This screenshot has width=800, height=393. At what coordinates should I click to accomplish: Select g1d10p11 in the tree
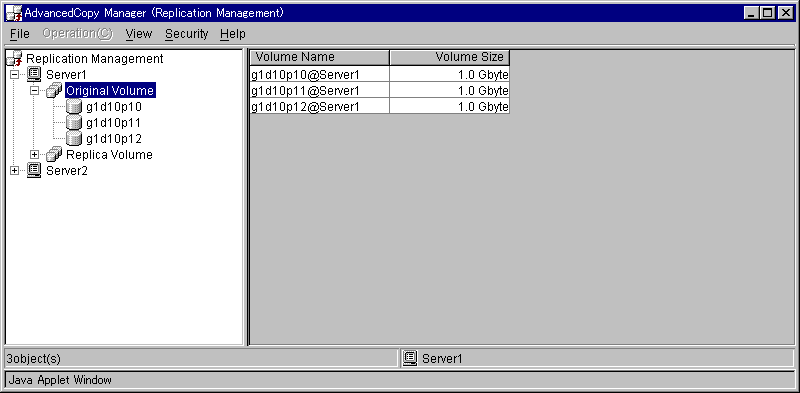point(114,122)
